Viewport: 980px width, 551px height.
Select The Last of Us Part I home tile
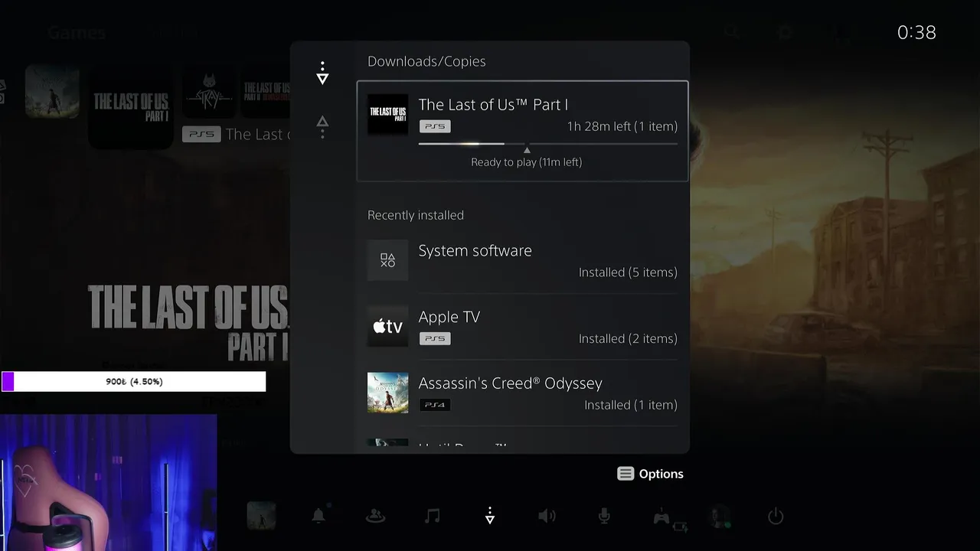click(131, 107)
